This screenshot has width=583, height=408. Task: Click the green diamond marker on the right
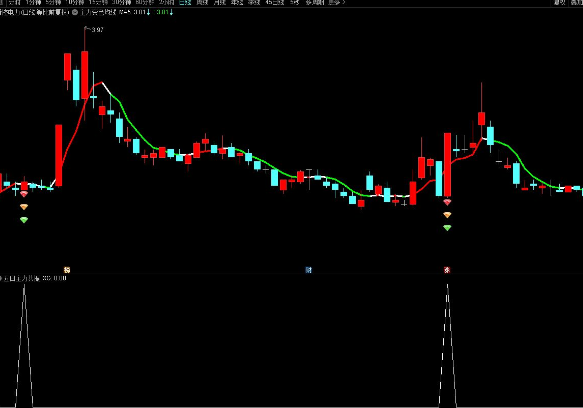click(447, 228)
